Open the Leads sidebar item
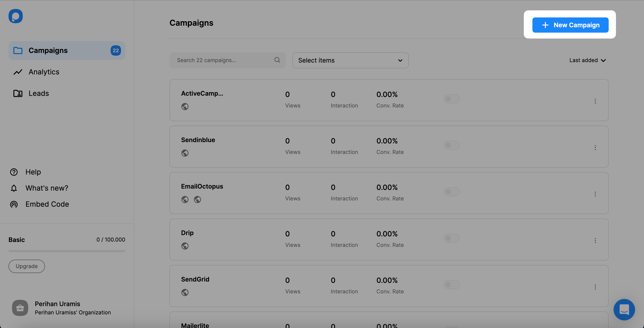Viewport: 644px width, 328px height. 38,93
